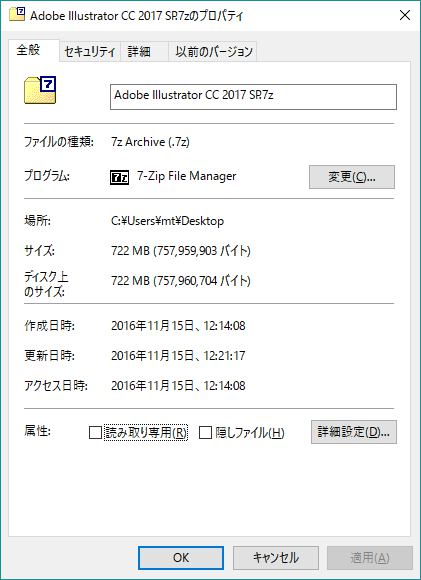Open 詳細設定(D)... advanced attributes
421x580 pixels.
point(354,432)
